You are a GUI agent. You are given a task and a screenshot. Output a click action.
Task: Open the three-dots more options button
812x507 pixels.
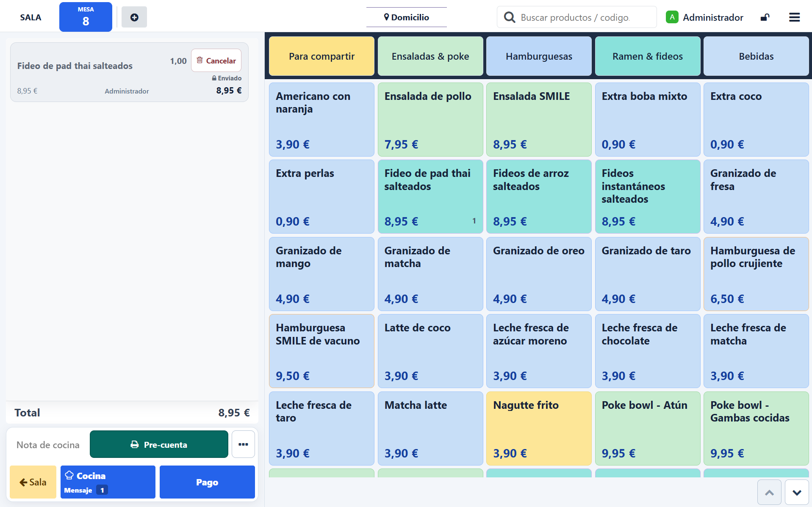(243, 444)
